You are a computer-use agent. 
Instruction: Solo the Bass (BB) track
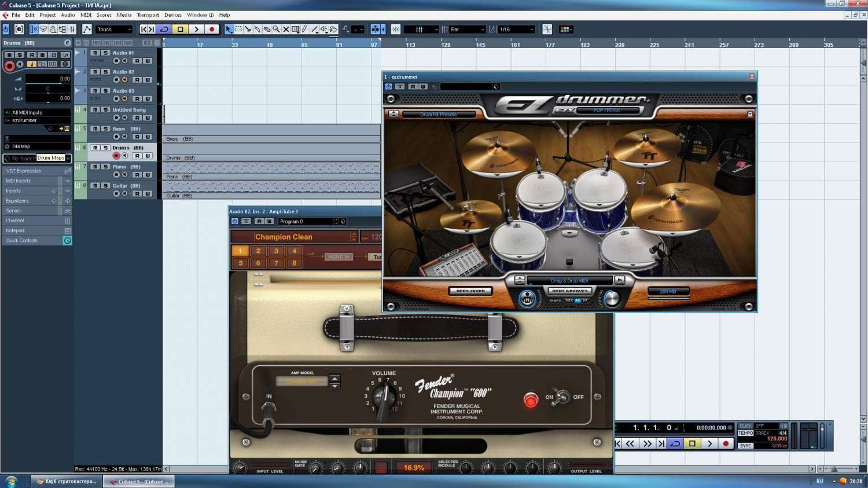(105, 129)
